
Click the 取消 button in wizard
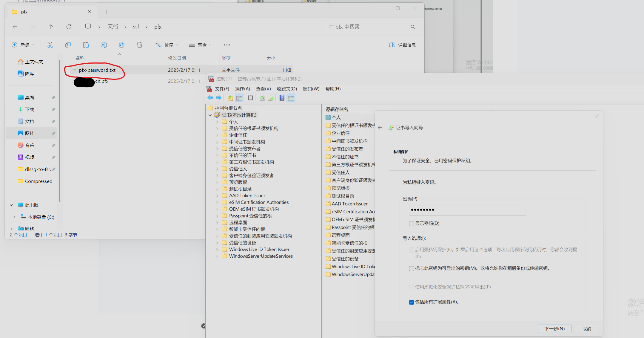[586, 329]
